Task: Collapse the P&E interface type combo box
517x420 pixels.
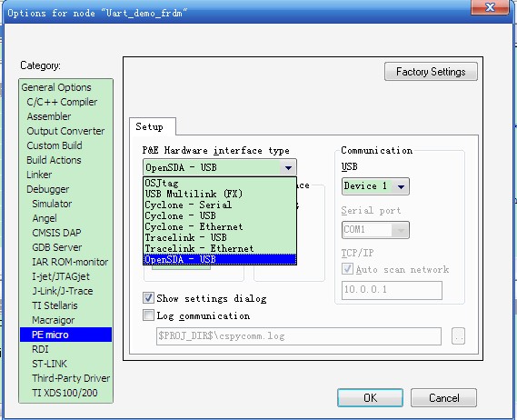Action: [288, 167]
